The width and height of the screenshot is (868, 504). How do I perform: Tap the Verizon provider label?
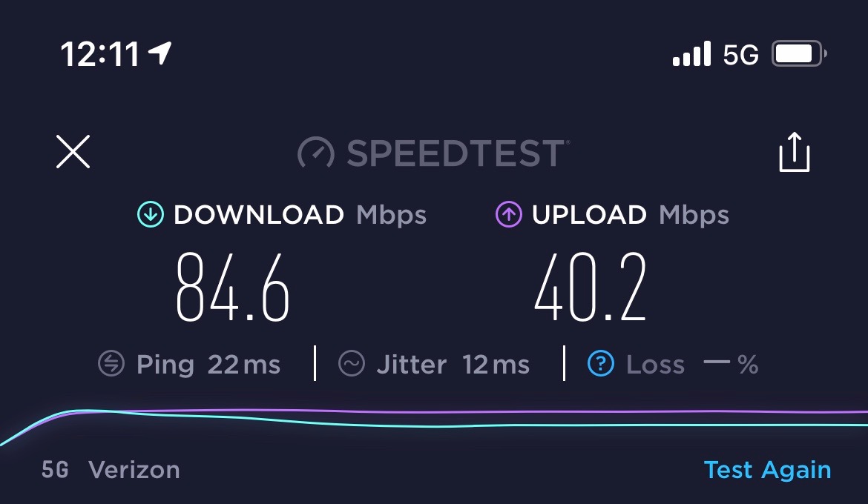point(134,470)
